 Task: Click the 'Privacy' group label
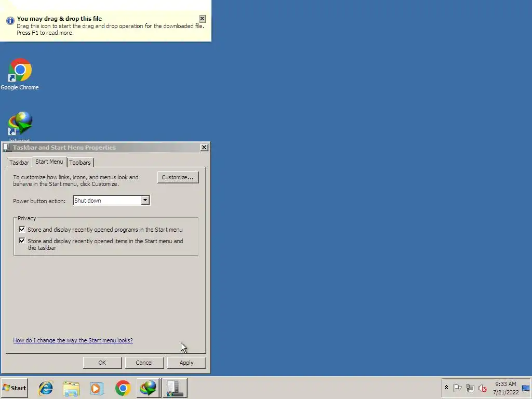(27, 218)
